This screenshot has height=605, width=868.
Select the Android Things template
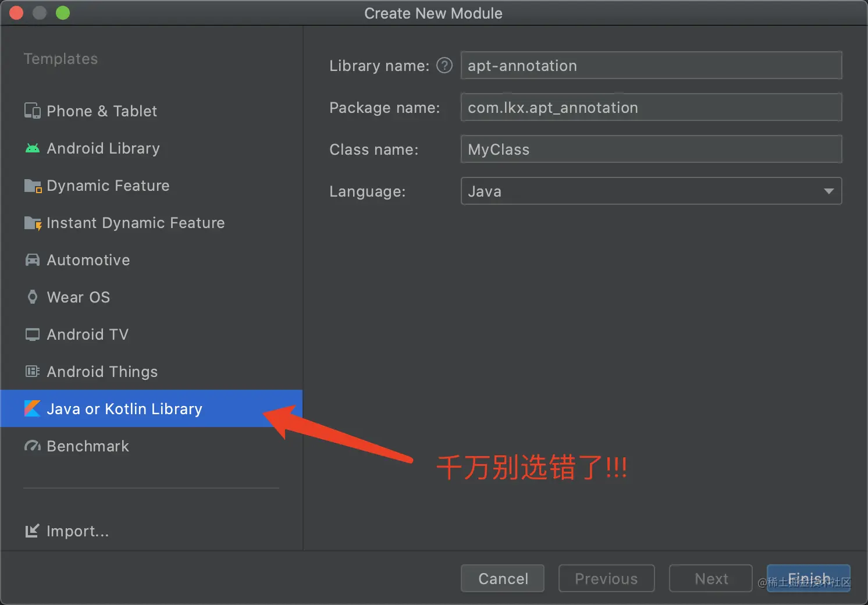click(151, 372)
